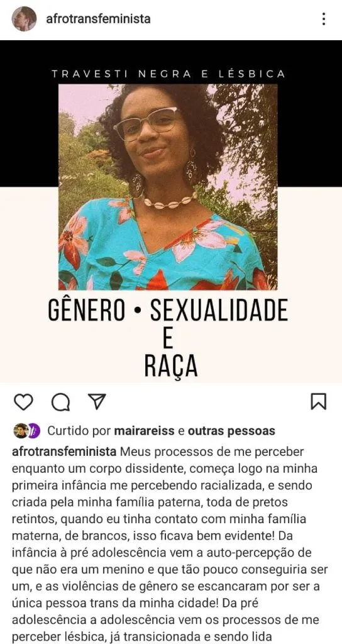Tap the word Raça on the post image
Screen dimensions: 342x644
point(171,365)
